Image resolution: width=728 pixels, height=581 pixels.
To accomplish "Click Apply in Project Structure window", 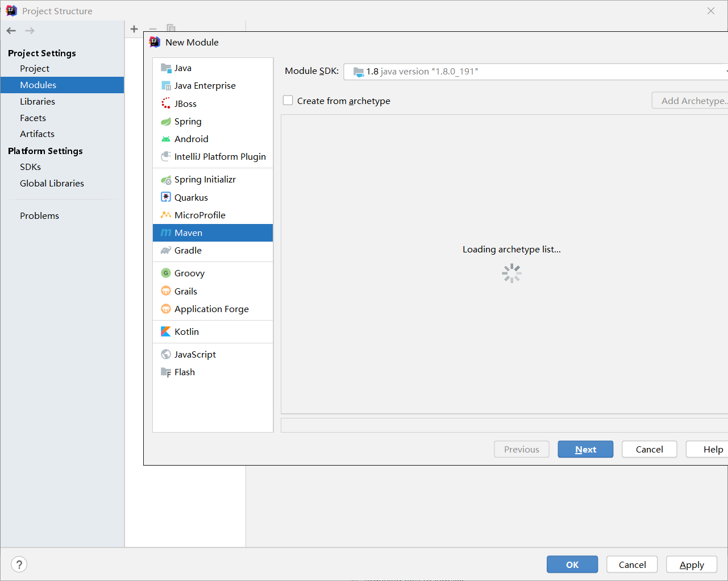I will point(692,565).
